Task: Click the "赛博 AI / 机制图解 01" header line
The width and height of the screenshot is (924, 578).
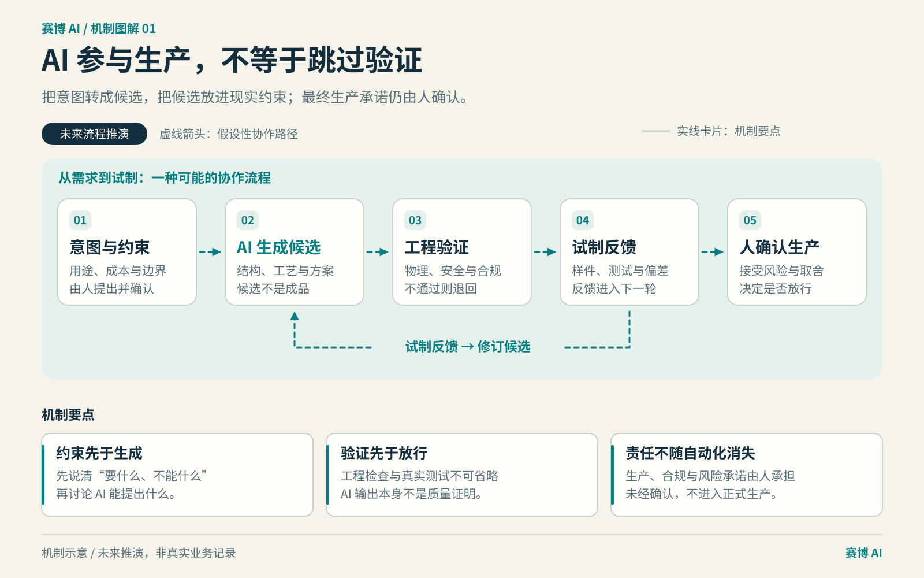Action: tap(99, 28)
